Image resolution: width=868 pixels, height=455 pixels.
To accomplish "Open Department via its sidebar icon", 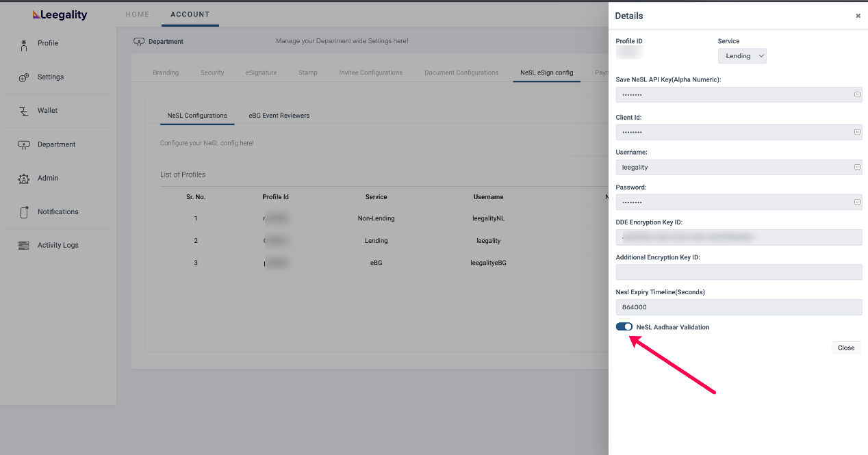I will click(x=24, y=145).
